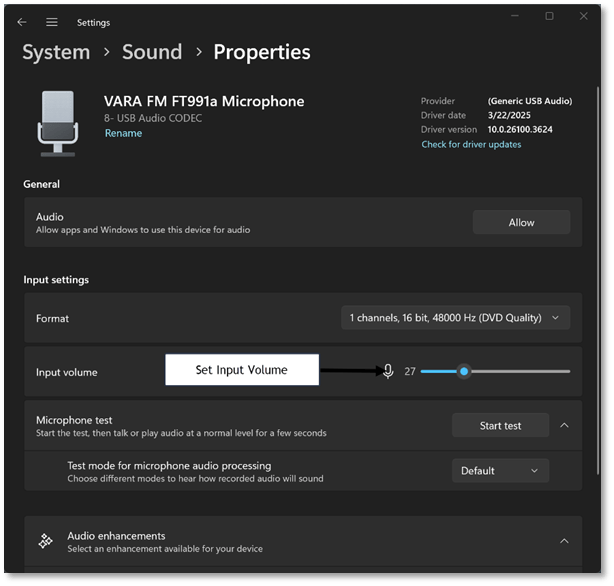614x586 pixels.
Task: Collapse the Microphone test section chevron
Action: (x=564, y=425)
